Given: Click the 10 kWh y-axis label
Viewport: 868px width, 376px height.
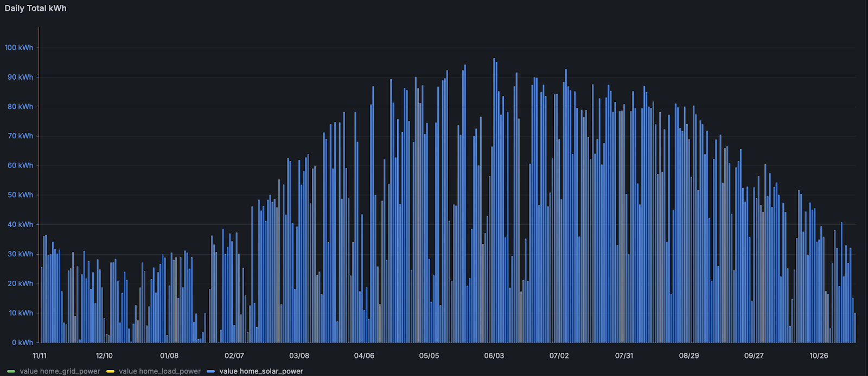Looking at the screenshot, I should 20,313.
